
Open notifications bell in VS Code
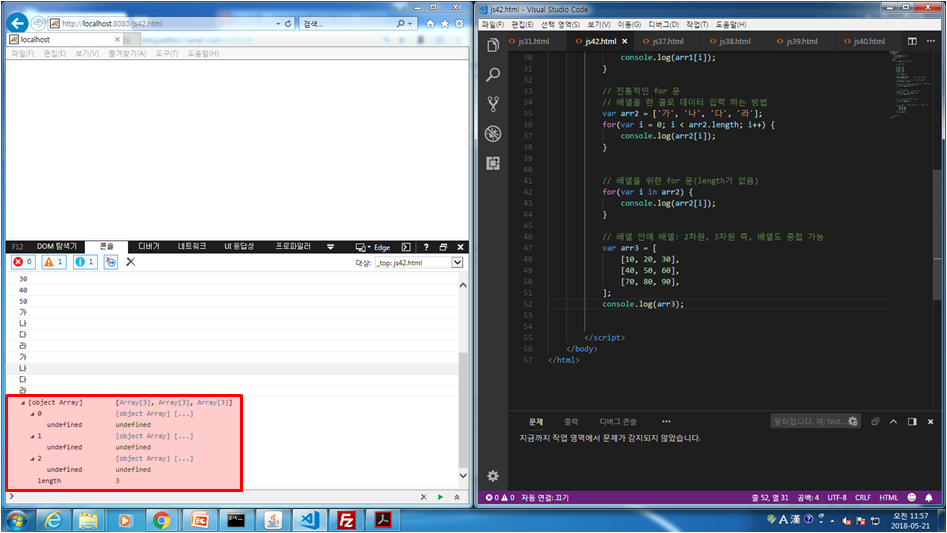929,497
